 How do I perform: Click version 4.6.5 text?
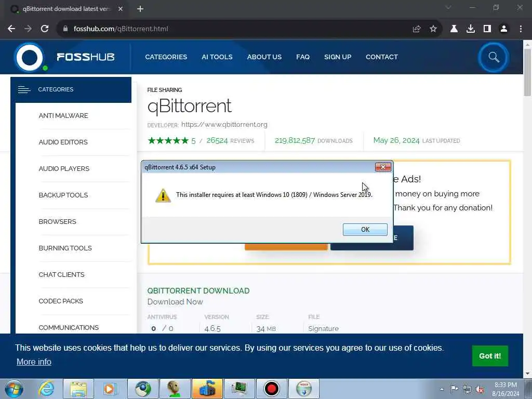(212, 328)
